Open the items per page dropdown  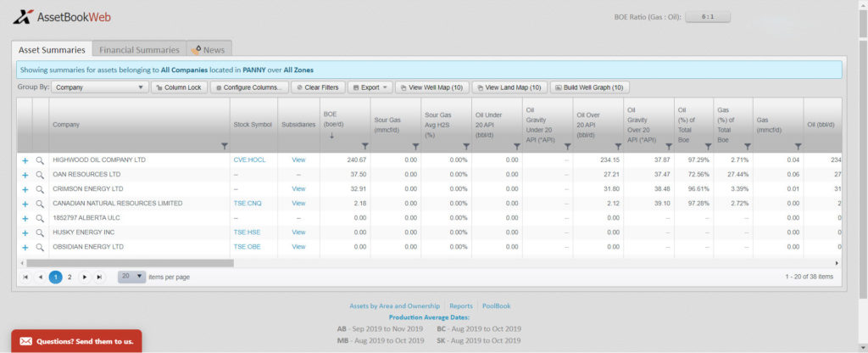click(x=131, y=277)
